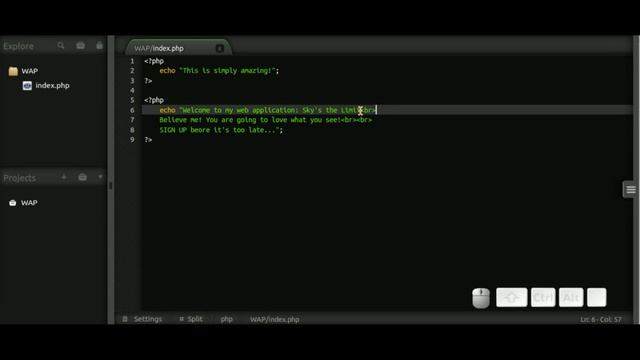The width and height of the screenshot is (640, 360).
Task: Close the WAP/index.php tab
Action: tap(220, 49)
